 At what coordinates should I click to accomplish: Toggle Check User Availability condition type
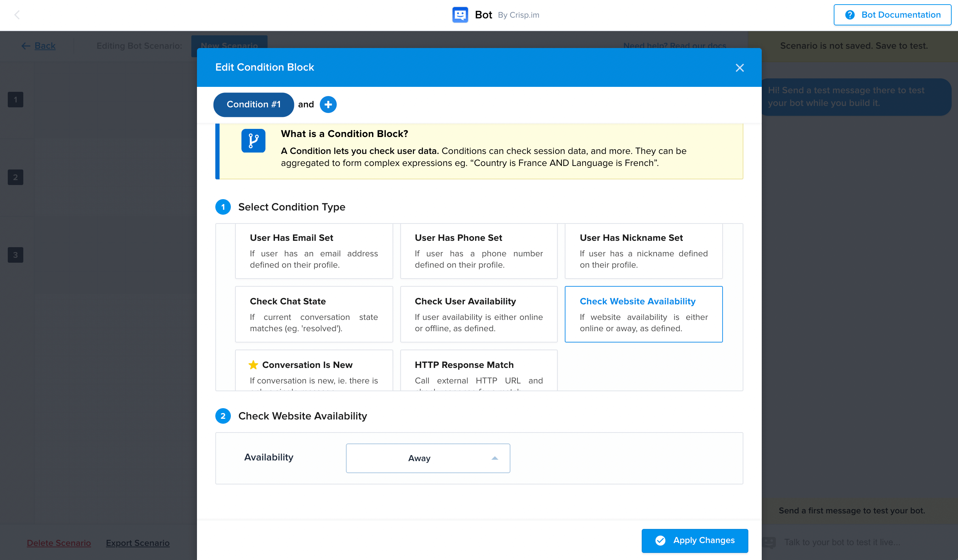pyautogui.click(x=478, y=314)
